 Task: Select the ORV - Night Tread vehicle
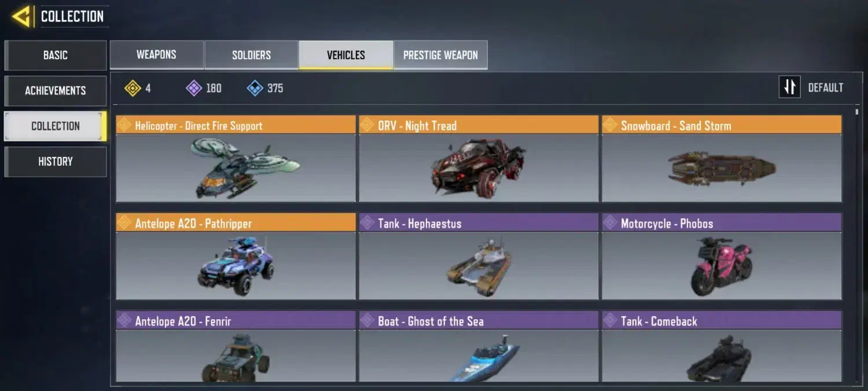coord(479,159)
